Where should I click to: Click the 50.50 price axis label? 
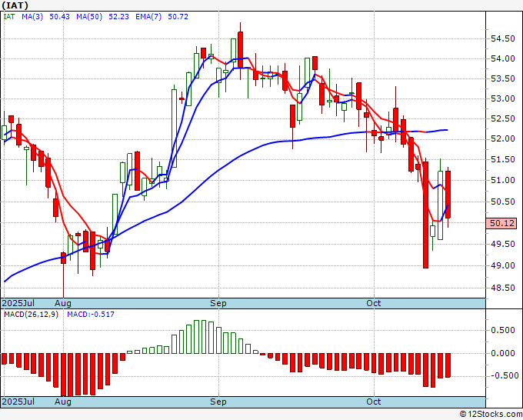[503, 202]
